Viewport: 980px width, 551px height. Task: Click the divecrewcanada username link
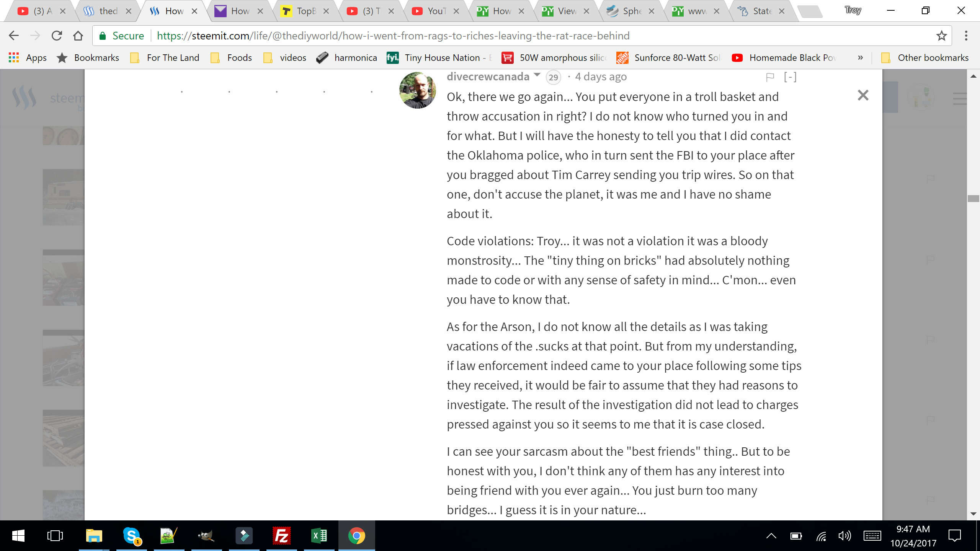click(488, 77)
